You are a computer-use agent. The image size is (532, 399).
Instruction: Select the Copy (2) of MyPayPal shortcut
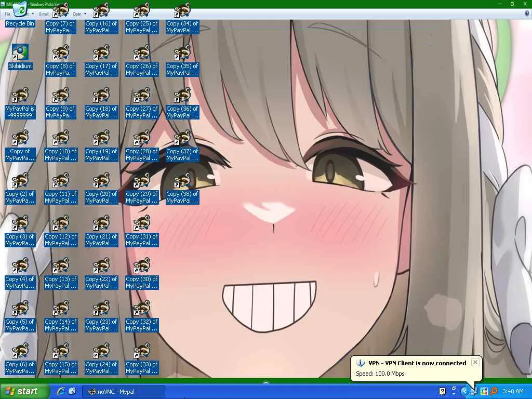[20, 188]
